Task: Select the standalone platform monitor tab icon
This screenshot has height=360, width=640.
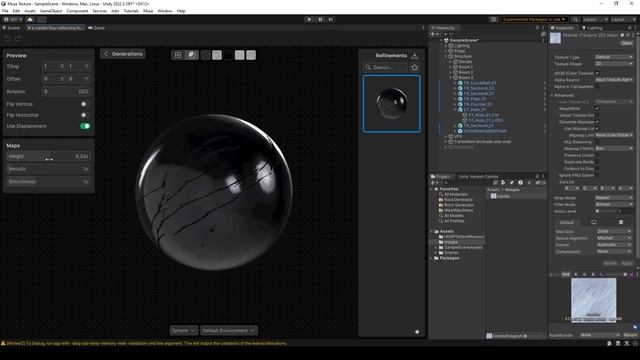Action: point(594,222)
